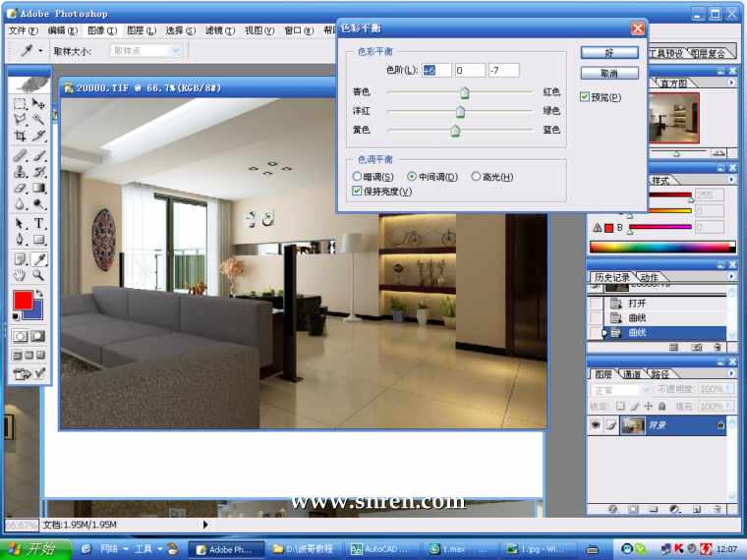Select the Dodge tool
Screen dimensions: 747x560
[x=38, y=204]
